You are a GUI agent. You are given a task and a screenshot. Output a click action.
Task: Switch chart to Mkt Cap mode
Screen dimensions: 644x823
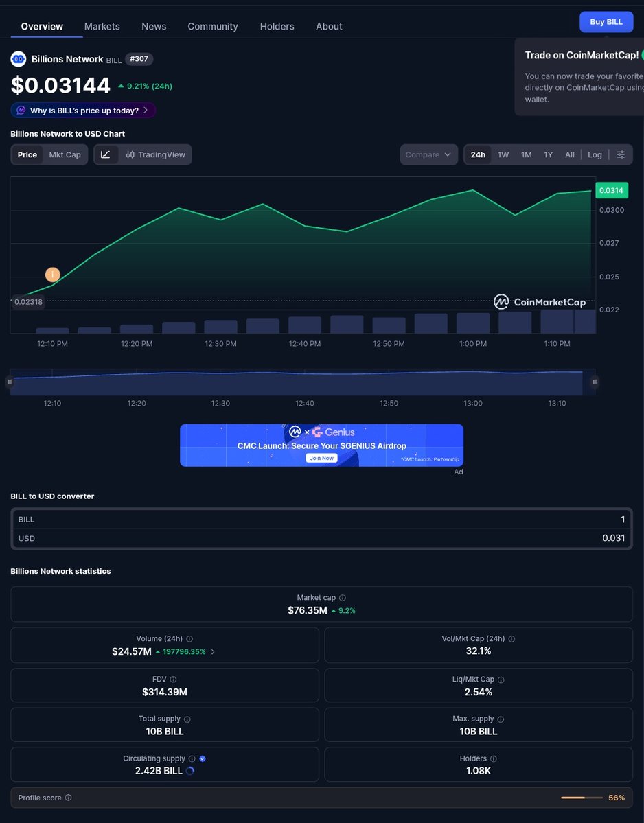[65, 155]
